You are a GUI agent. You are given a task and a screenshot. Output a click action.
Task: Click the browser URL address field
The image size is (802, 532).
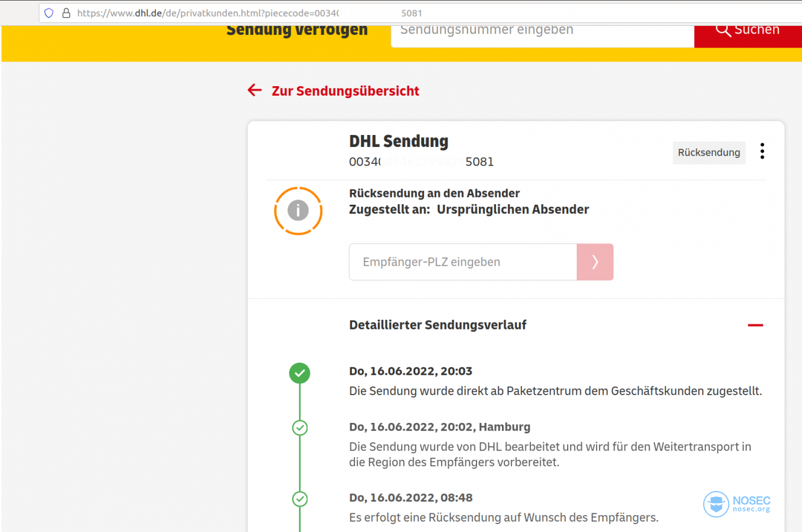coord(422,13)
